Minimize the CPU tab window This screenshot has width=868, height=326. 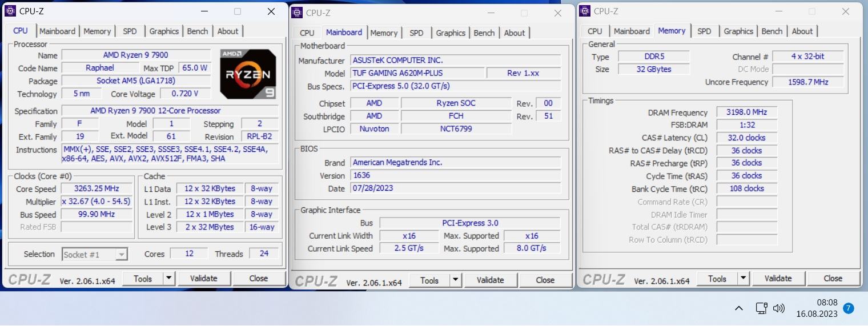(204, 11)
